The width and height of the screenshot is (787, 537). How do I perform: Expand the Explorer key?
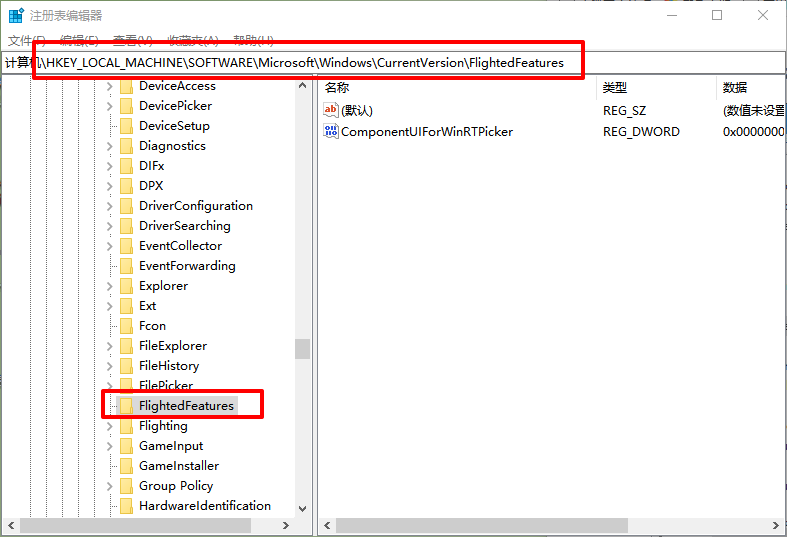click(x=109, y=287)
